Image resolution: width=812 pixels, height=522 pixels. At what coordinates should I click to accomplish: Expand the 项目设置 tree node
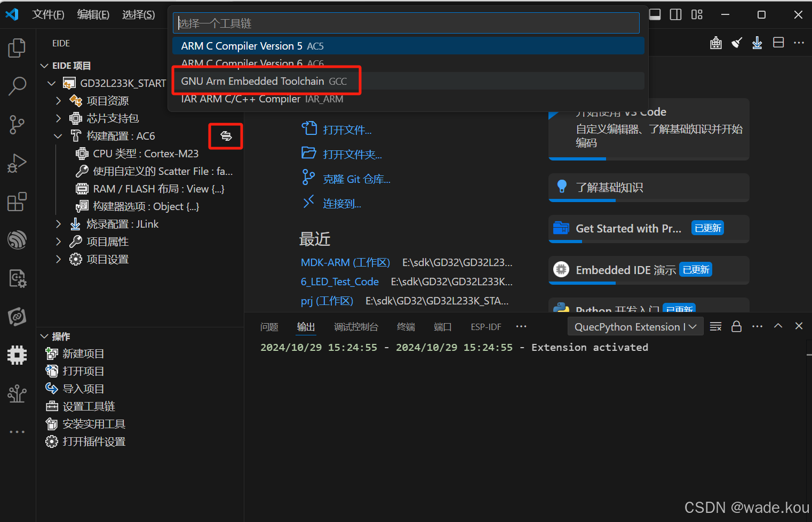(x=59, y=259)
